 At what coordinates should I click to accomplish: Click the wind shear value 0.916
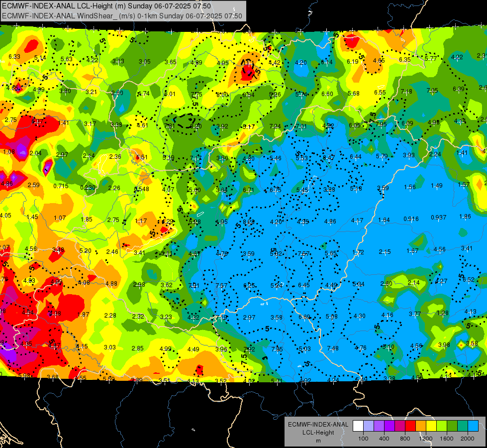pyautogui.click(x=411, y=219)
